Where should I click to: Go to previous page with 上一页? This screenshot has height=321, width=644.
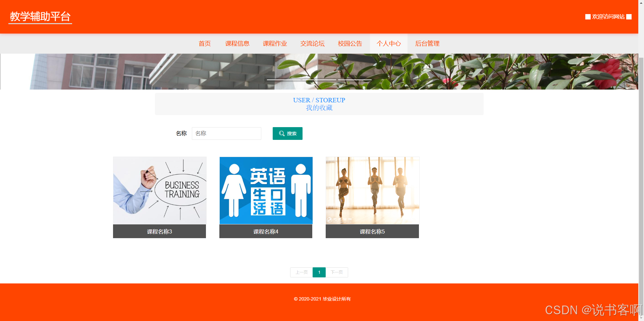click(x=302, y=272)
